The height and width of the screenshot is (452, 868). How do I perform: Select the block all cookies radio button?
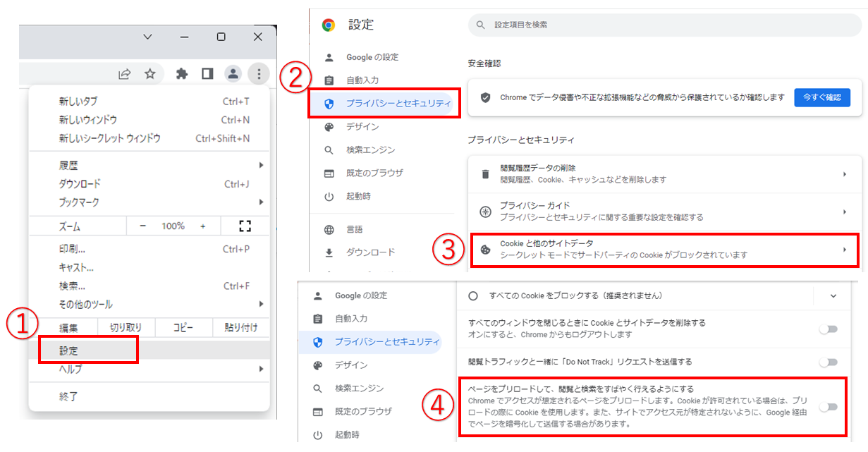473,295
